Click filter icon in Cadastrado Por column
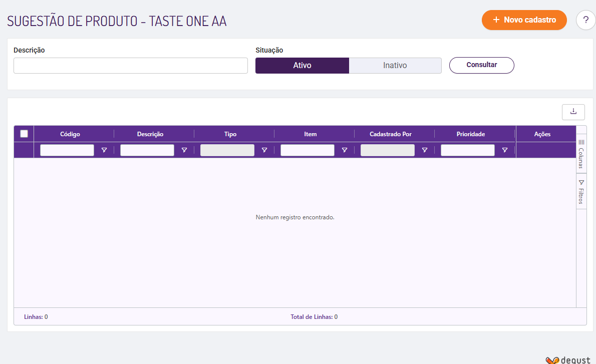Screen dimensions: 596x364 [x=425, y=150]
